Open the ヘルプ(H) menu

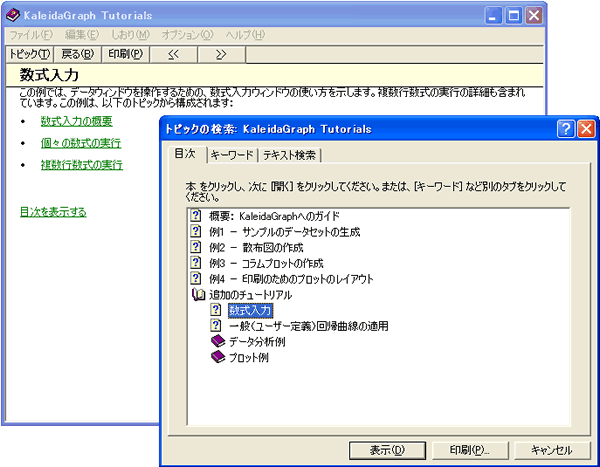coord(245,35)
